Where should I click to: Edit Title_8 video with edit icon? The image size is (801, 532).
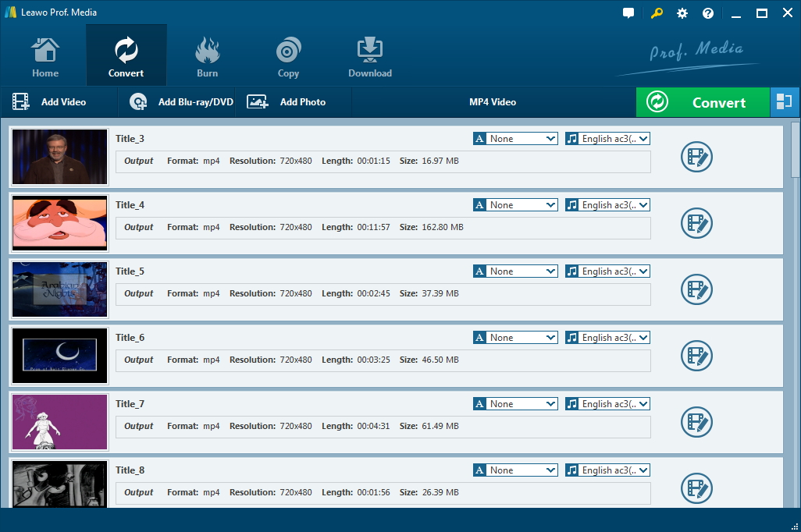pyautogui.click(x=697, y=488)
